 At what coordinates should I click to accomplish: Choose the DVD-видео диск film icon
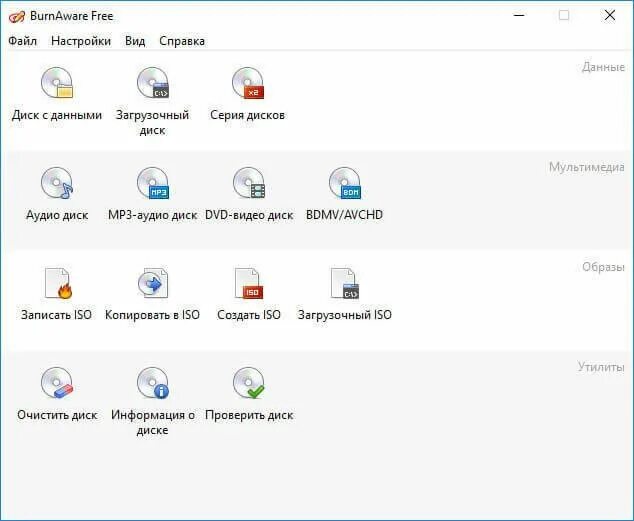249,183
